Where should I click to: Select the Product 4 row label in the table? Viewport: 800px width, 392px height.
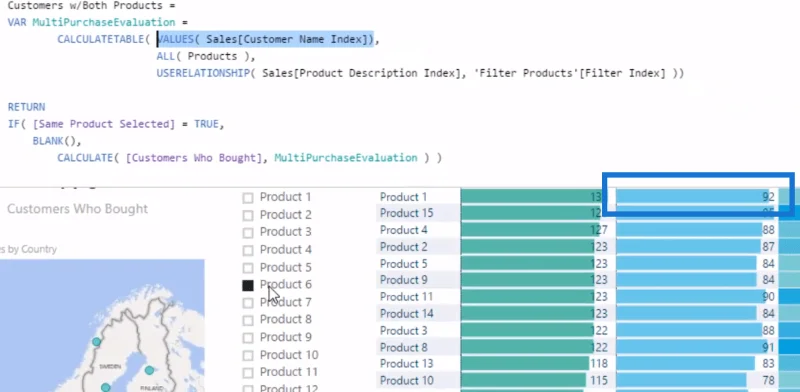(403, 230)
